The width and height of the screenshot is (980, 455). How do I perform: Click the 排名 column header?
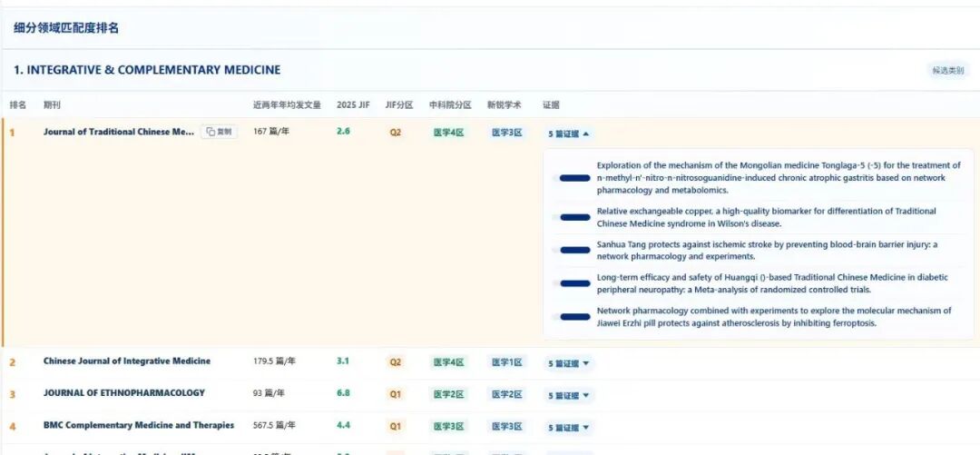click(18, 105)
